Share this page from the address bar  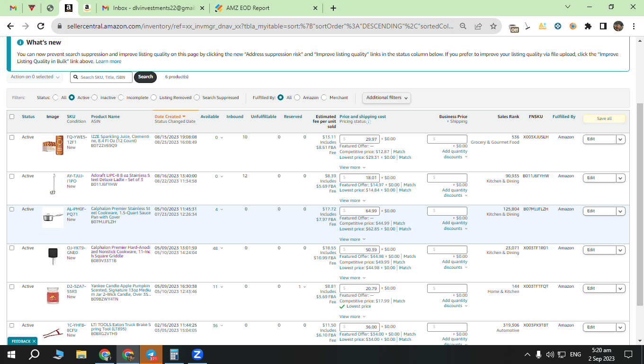tap(478, 27)
